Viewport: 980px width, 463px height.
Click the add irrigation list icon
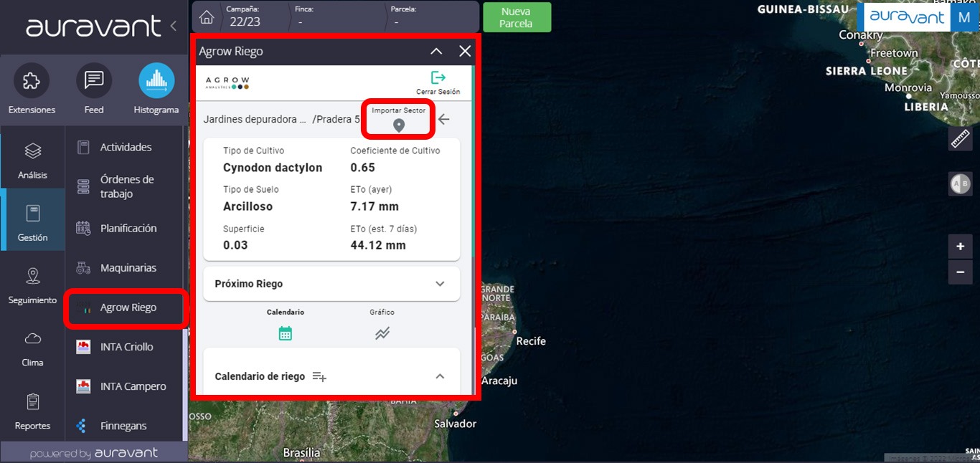click(x=319, y=376)
